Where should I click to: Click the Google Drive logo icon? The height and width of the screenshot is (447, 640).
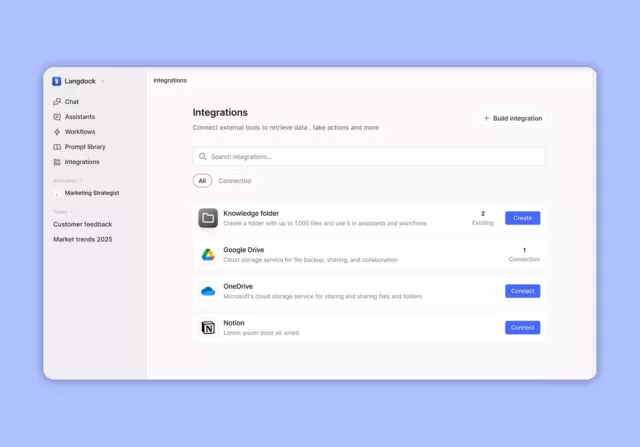[208, 255]
